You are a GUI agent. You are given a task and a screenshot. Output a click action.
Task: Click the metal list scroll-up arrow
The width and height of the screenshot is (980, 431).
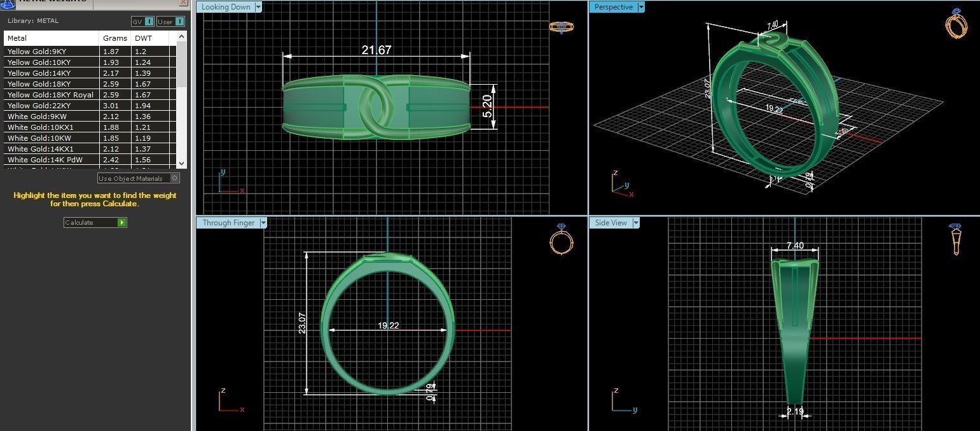coord(182,37)
